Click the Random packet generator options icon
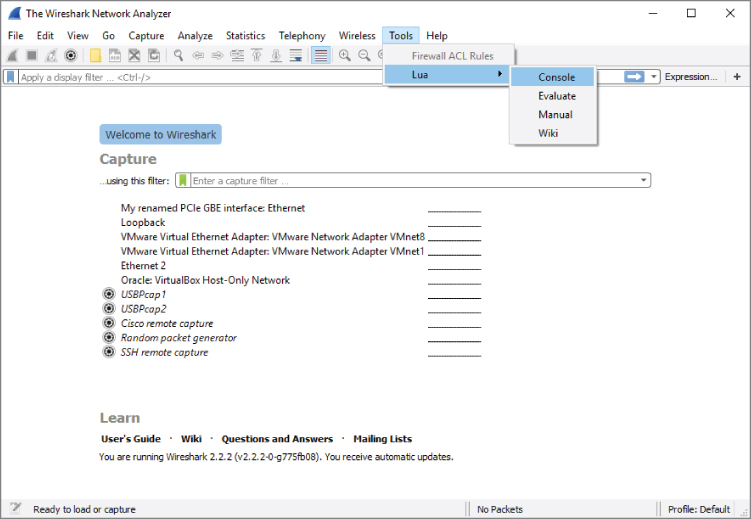The width and height of the screenshot is (751, 519). [109, 337]
